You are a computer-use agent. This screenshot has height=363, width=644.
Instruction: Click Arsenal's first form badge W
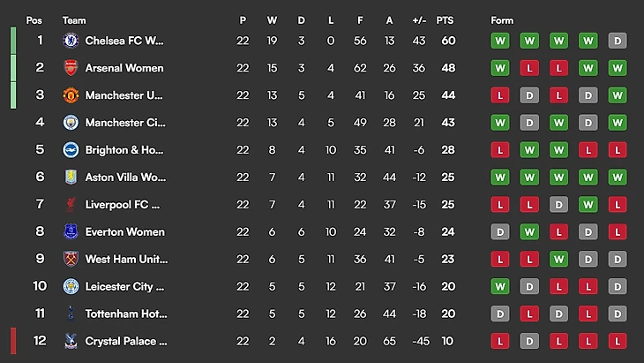click(x=500, y=68)
